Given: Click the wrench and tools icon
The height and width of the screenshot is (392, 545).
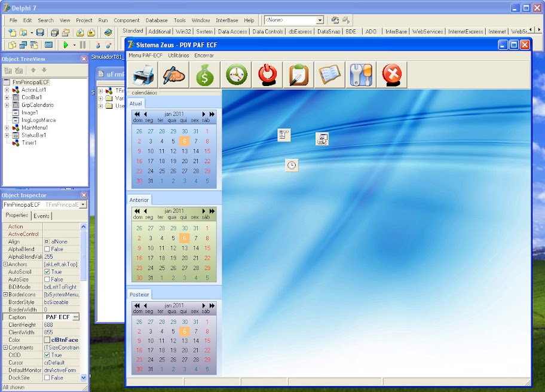Looking at the screenshot, I should coord(361,75).
